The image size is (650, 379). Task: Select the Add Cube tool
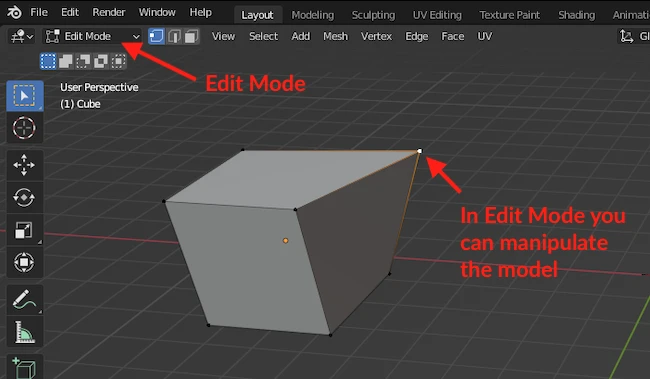(24, 367)
